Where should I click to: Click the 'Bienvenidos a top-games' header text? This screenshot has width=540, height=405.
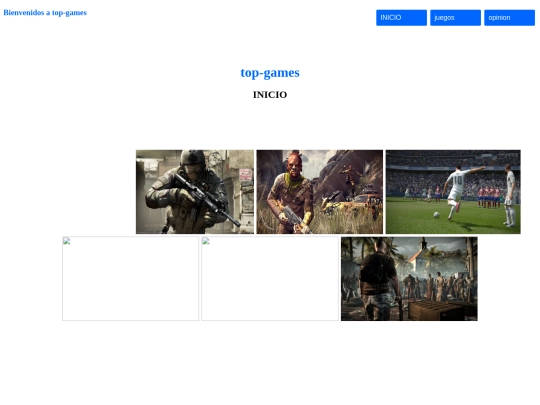tap(45, 13)
